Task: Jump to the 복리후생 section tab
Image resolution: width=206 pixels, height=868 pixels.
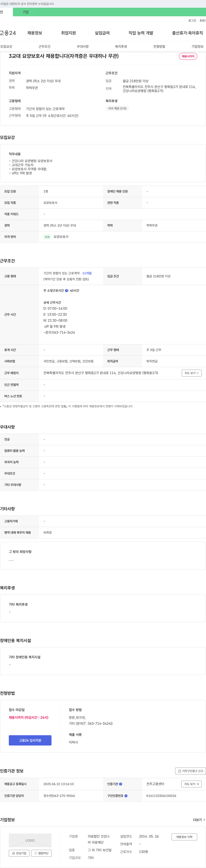Action: pyautogui.click(x=121, y=46)
